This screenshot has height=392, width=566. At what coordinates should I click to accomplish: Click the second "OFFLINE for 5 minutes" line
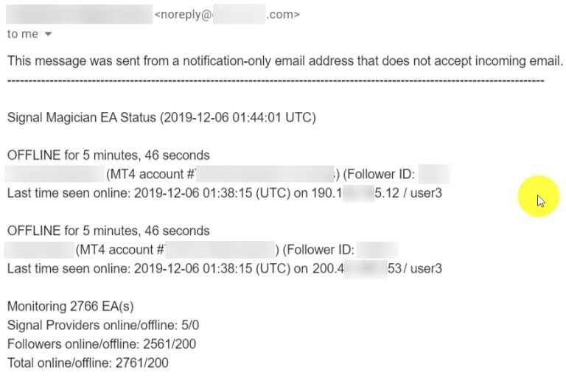[108, 231]
